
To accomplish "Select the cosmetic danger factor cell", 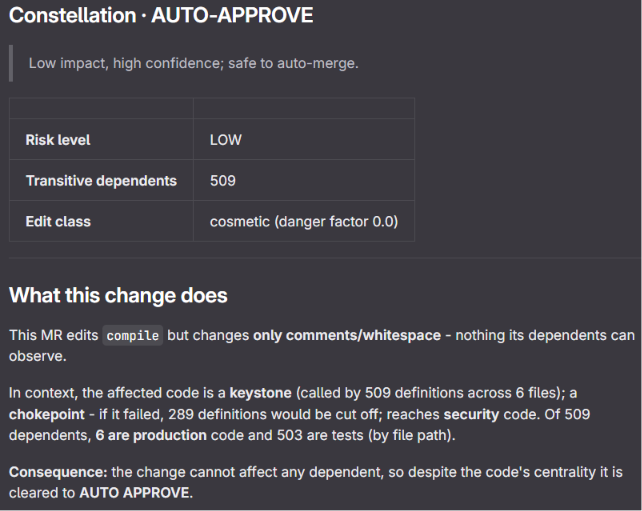I will coord(304,221).
